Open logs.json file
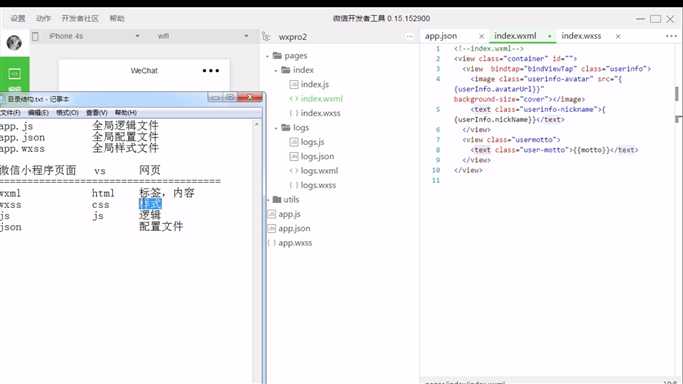This screenshot has height=384, width=683. point(317,156)
